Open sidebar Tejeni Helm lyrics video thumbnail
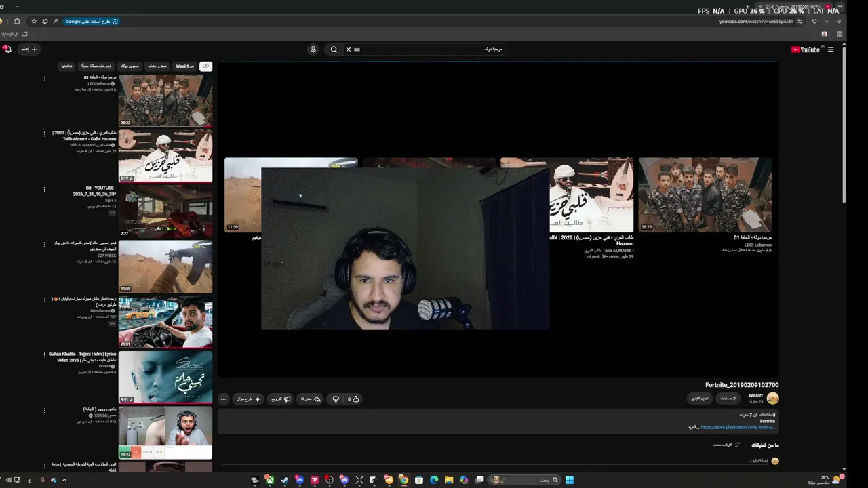The image size is (868, 488). (x=165, y=377)
